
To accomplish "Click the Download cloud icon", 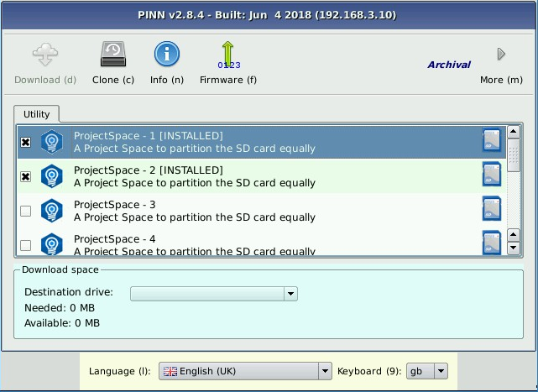I will (x=45, y=55).
